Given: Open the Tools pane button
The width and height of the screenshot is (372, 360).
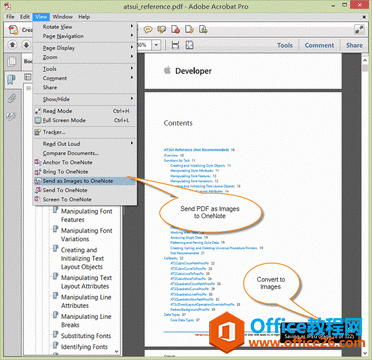Looking at the screenshot, I should tap(285, 45).
